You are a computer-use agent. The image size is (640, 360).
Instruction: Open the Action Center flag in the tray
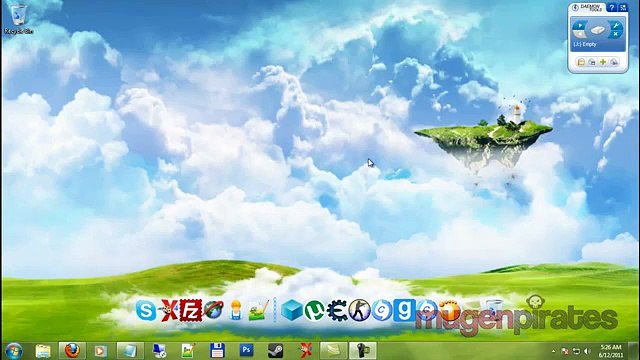[x=565, y=351]
